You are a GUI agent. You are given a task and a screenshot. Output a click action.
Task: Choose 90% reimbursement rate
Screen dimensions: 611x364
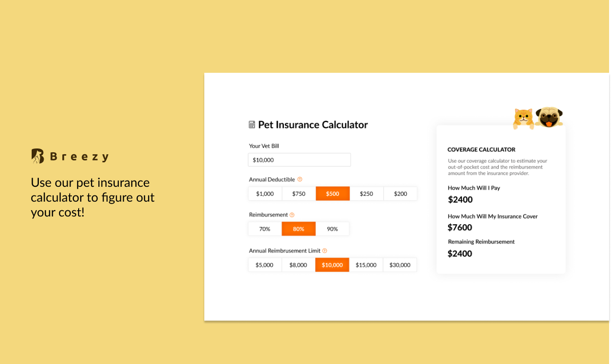[x=332, y=229]
